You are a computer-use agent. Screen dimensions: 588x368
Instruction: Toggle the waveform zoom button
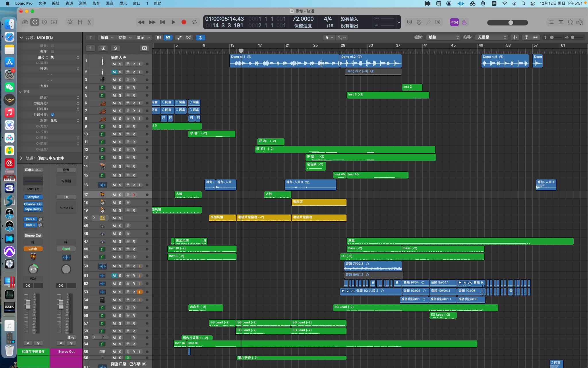click(x=515, y=37)
